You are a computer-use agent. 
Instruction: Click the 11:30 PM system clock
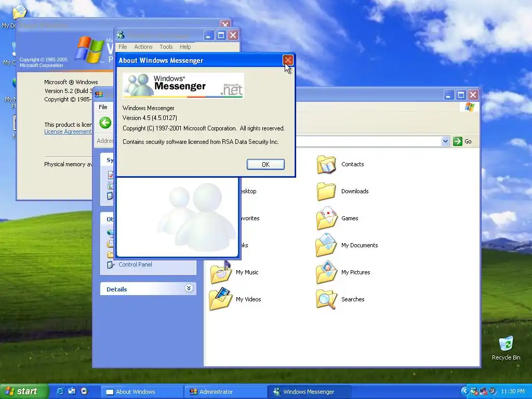[x=513, y=392]
